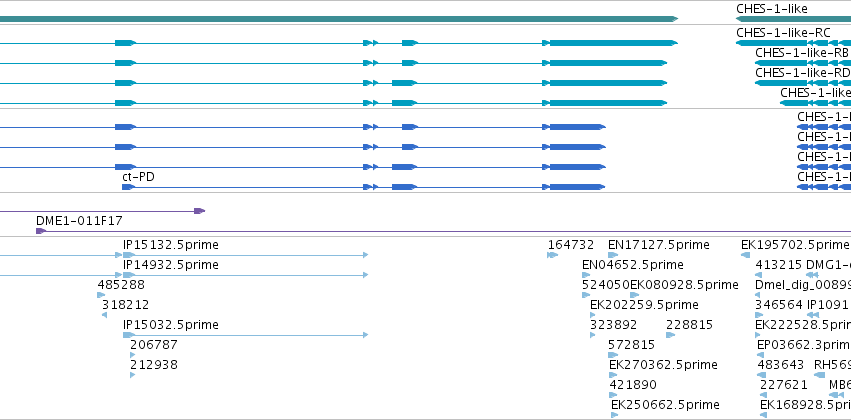
Task: Click the 164732 feature label
Action: click(571, 245)
